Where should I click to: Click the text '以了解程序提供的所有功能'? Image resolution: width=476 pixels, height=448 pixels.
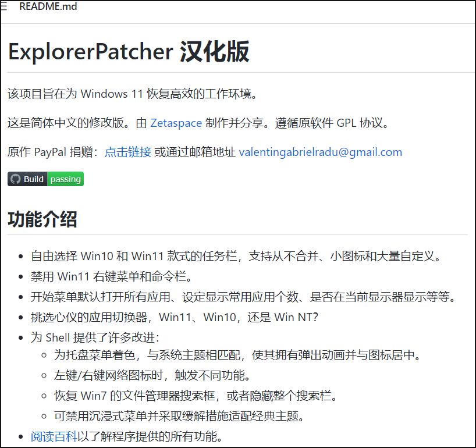147,436
